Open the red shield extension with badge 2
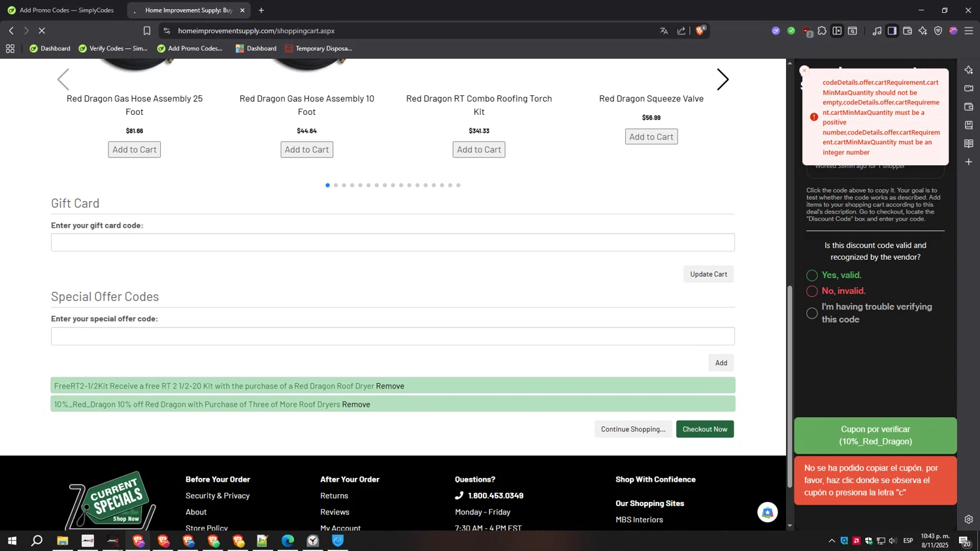 click(808, 31)
